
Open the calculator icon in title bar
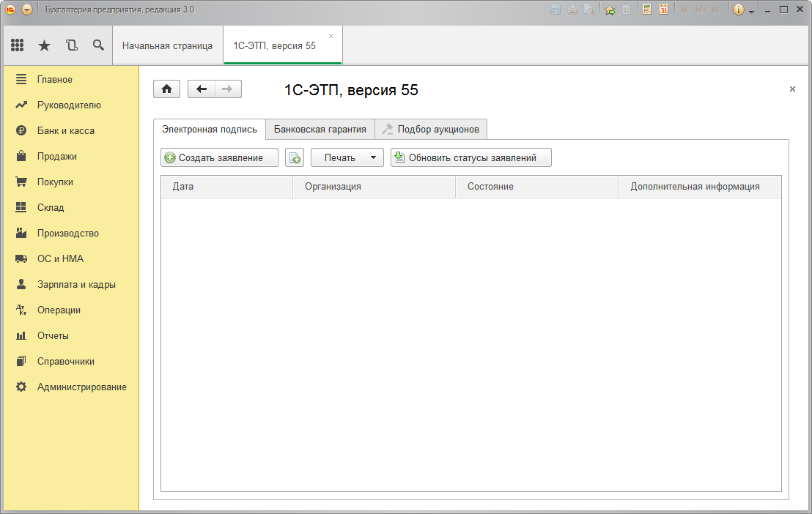647,10
